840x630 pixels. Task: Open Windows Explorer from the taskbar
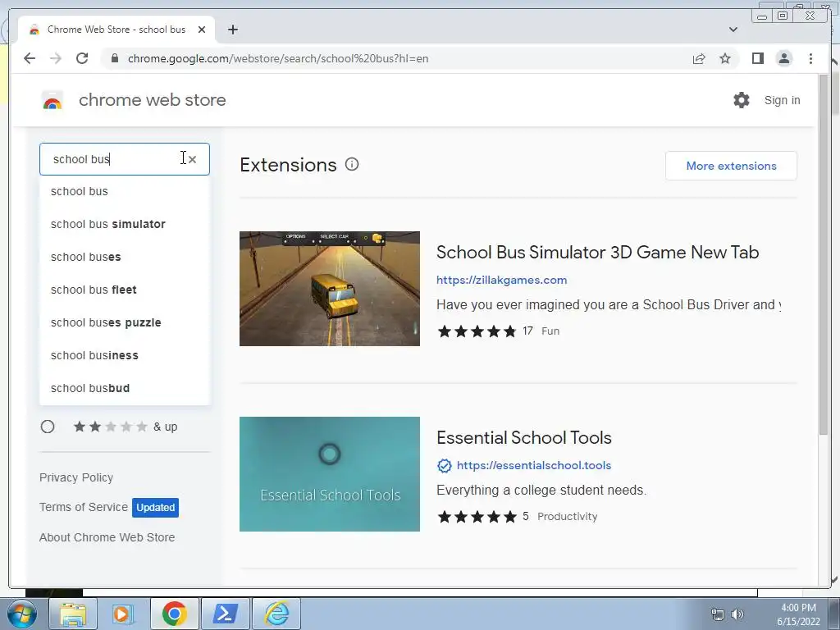[x=73, y=614]
